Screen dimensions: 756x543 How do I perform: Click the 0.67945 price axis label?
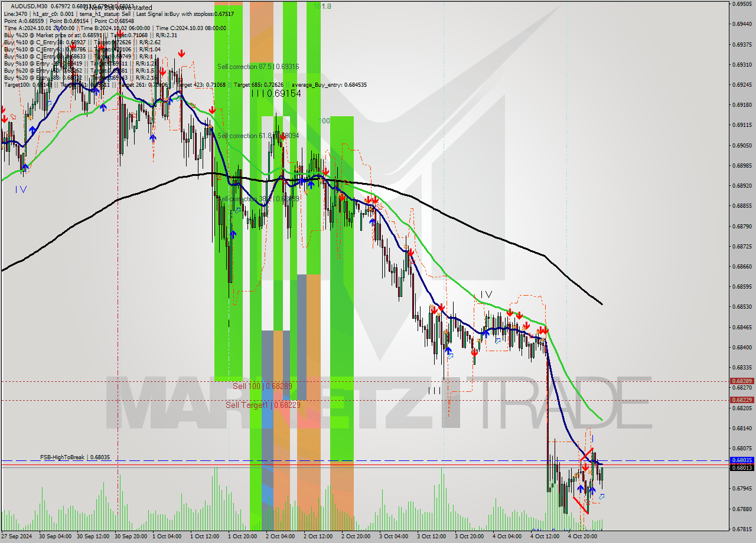(x=742, y=489)
